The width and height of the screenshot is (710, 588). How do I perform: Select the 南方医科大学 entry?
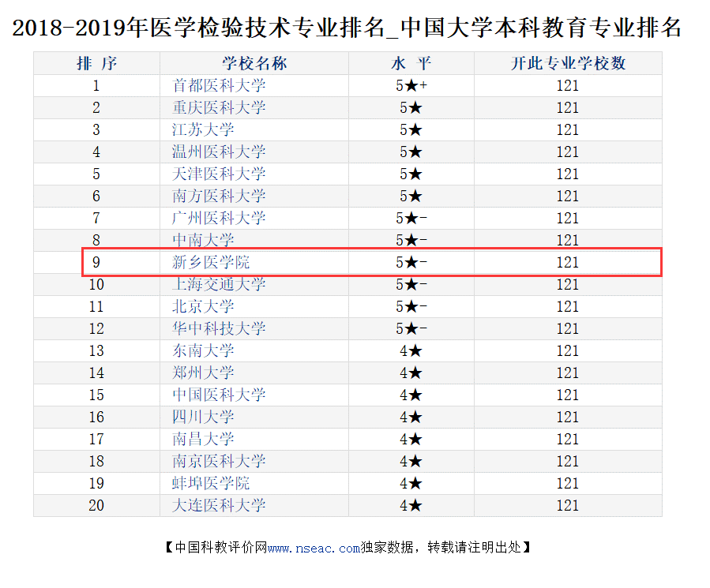(x=219, y=196)
